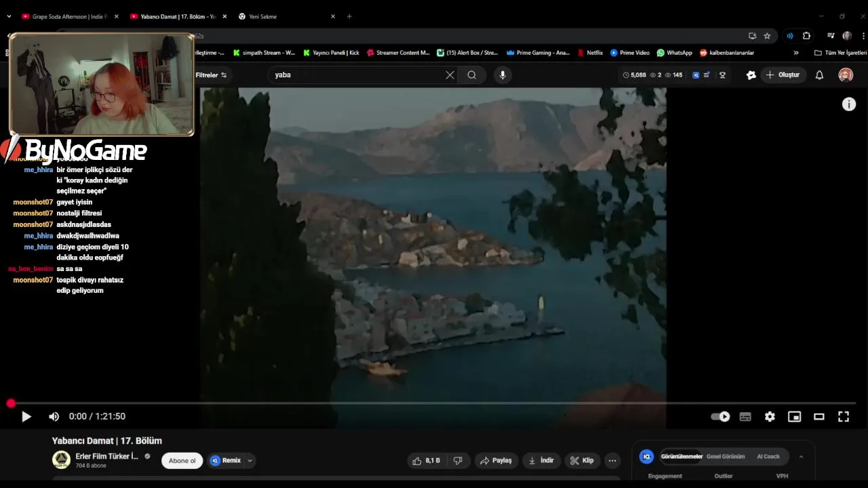The image size is (868, 488).
Task: Open the kalbenbanlananlar bookmark
Action: pyautogui.click(x=727, y=53)
